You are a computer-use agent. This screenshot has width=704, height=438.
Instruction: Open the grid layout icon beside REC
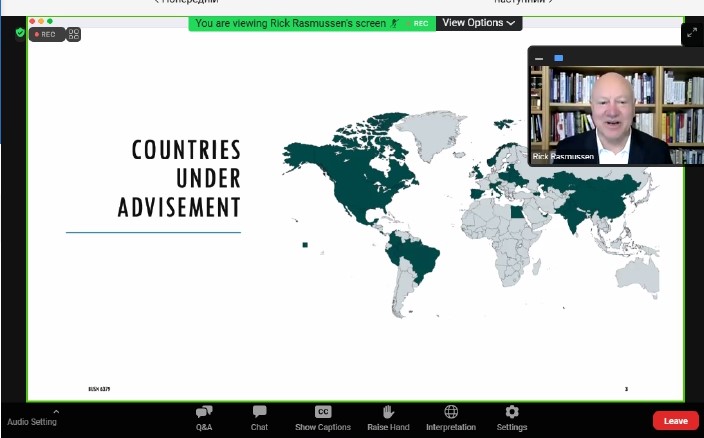point(74,34)
